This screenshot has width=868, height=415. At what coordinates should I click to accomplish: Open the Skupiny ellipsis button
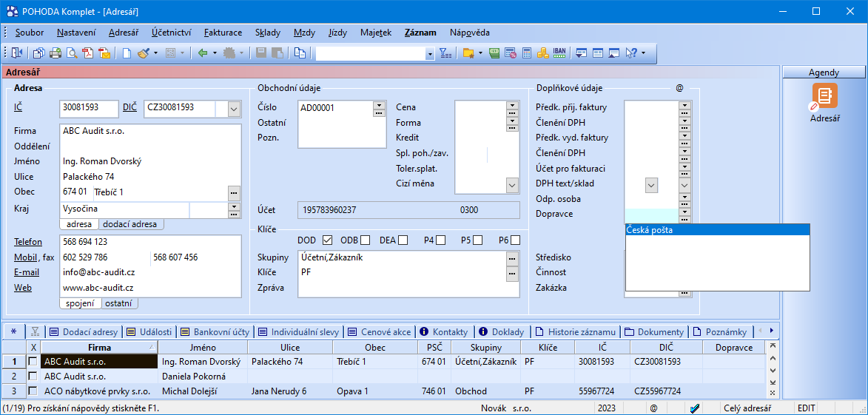(513, 258)
